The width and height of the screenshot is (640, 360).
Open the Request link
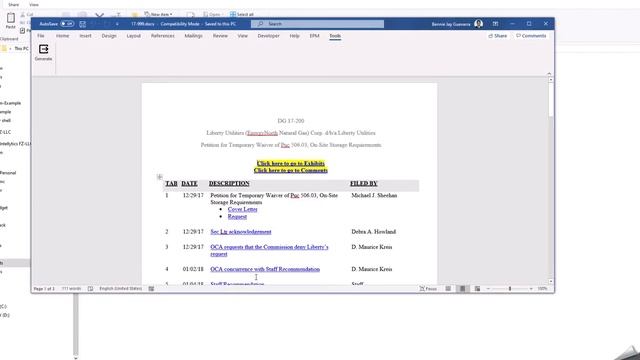coord(237,217)
